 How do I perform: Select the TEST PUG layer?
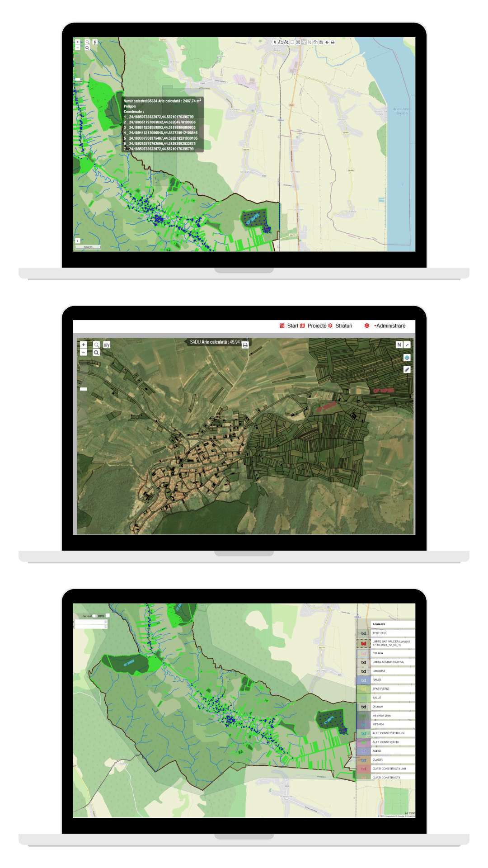[393, 633]
